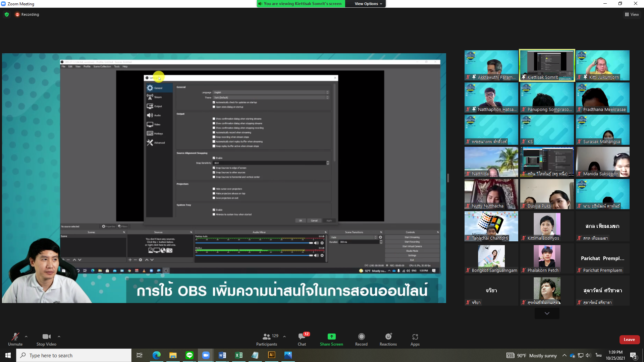
Task: Click the add source plus button in OBS
Action: pyautogui.click(x=130, y=260)
